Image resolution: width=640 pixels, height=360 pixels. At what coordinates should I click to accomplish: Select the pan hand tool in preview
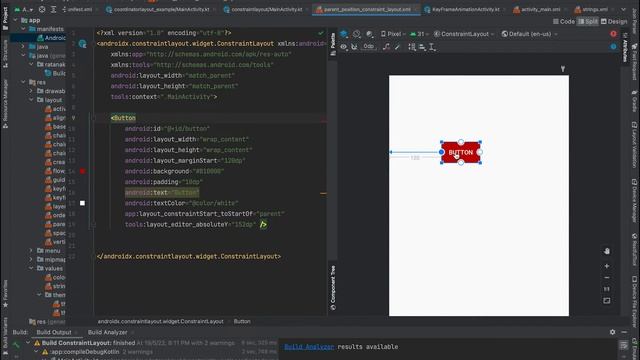(x=607, y=251)
